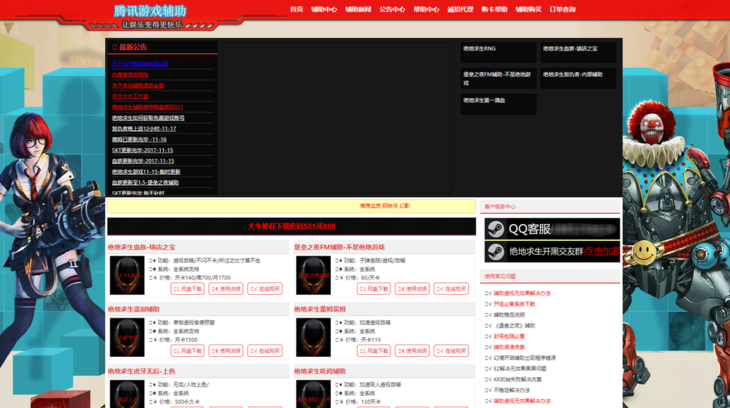Open announcement 绝地求生如何获取免费游戏账号
The height and width of the screenshot is (408, 730).
click(148, 118)
